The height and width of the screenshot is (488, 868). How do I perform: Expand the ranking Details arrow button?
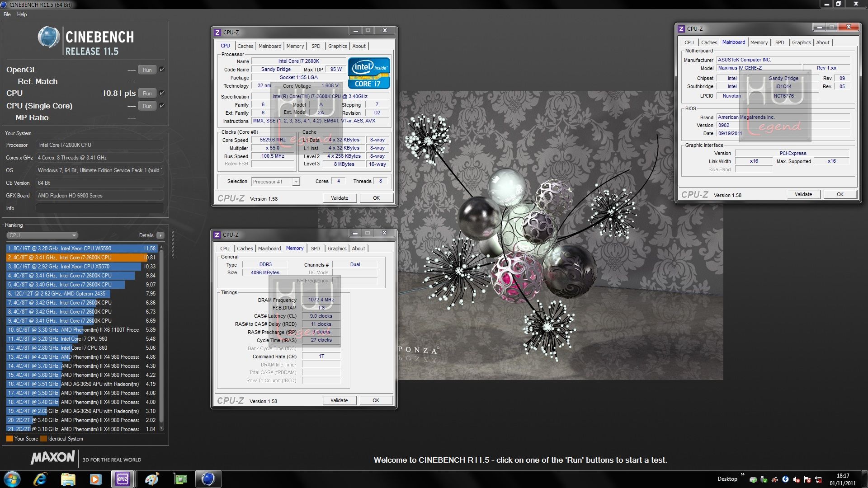click(160, 235)
